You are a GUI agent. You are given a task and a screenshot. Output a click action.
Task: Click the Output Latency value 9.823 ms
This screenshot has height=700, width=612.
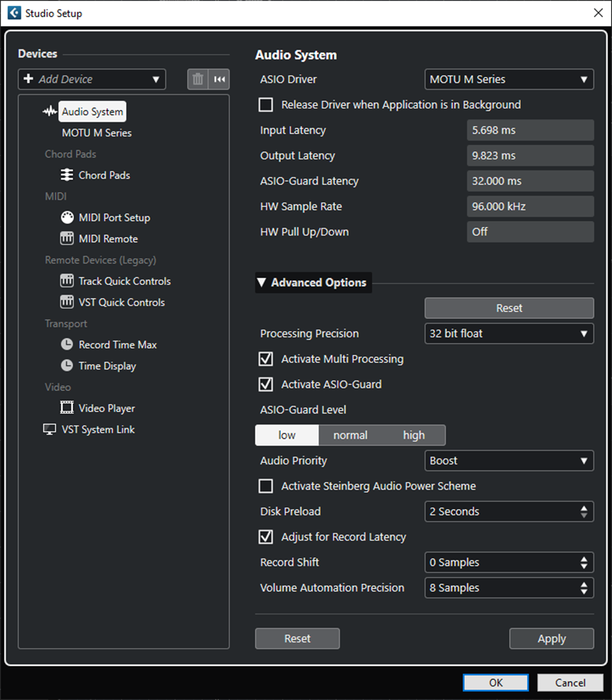(530, 156)
